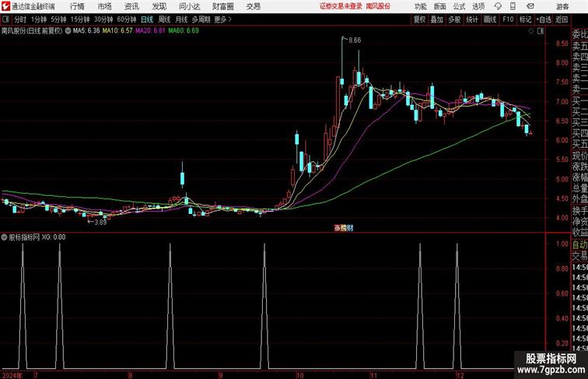The height and width of the screenshot is (379, 588).
Task: Click the 财 tag below the chart
Action: (x=350, y=228)
